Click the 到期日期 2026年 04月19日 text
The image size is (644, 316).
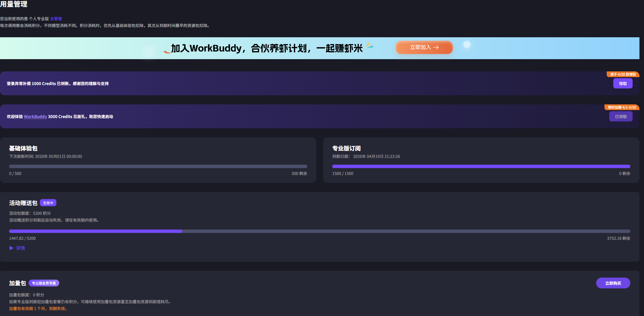tap(366, 156)
